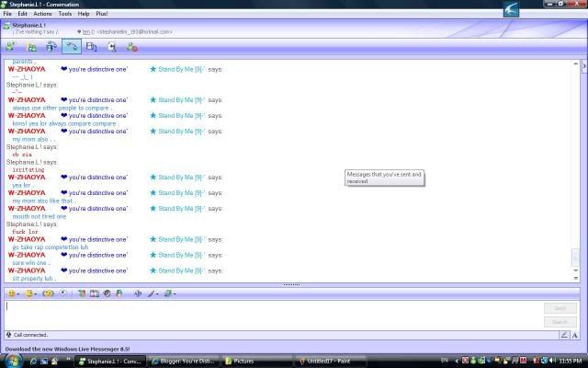The height and width of the screenshot is (368, 588).
Task: Open the Edit menu
Action: [x=22, y=14]
